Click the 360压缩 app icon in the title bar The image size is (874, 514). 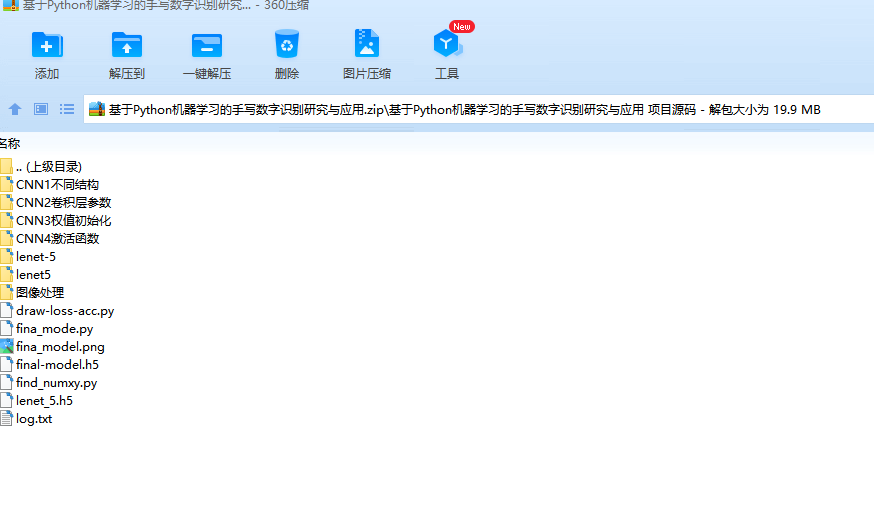coord(11,6)
